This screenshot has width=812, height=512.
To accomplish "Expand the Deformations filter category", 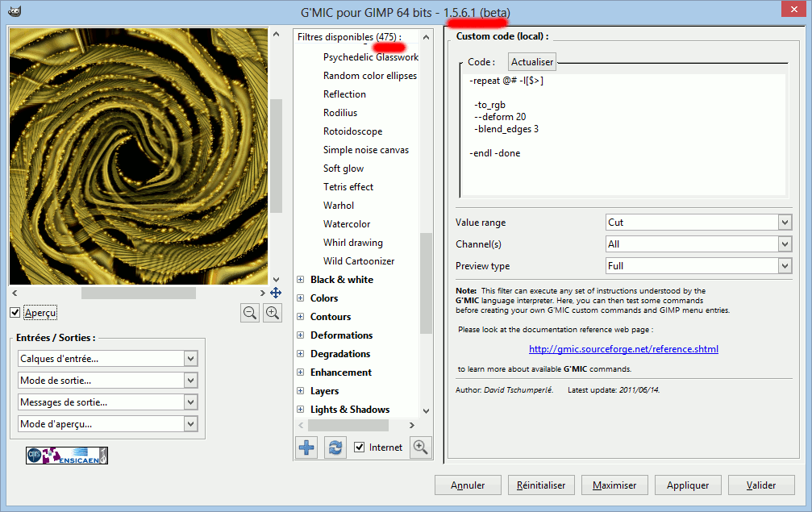I will point(300,335).
